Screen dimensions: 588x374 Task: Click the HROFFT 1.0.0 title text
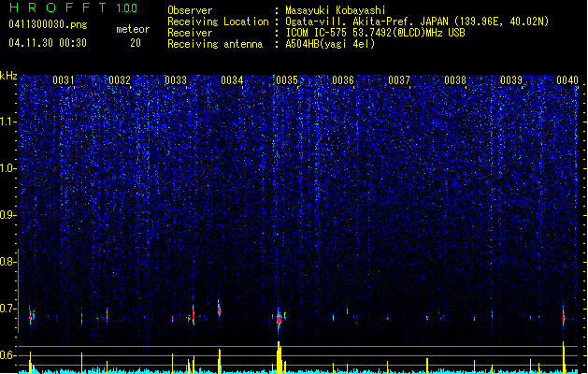(74, 7)
